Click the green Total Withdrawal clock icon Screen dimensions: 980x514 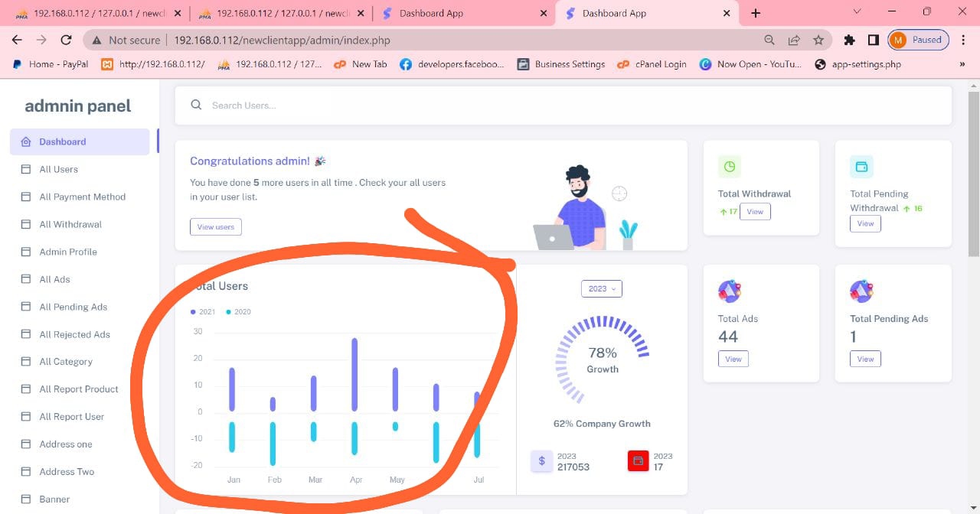(x=730, y=167)
